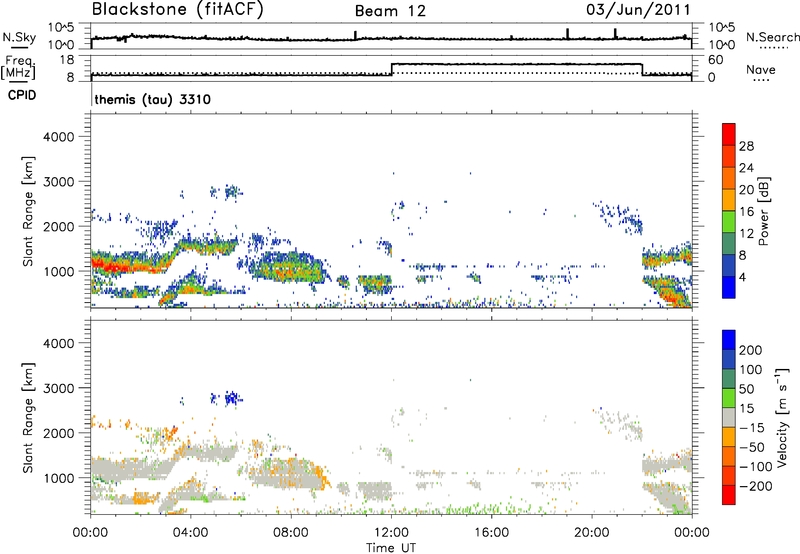Click the "4" tick on Power color bar

click(743, 277)
